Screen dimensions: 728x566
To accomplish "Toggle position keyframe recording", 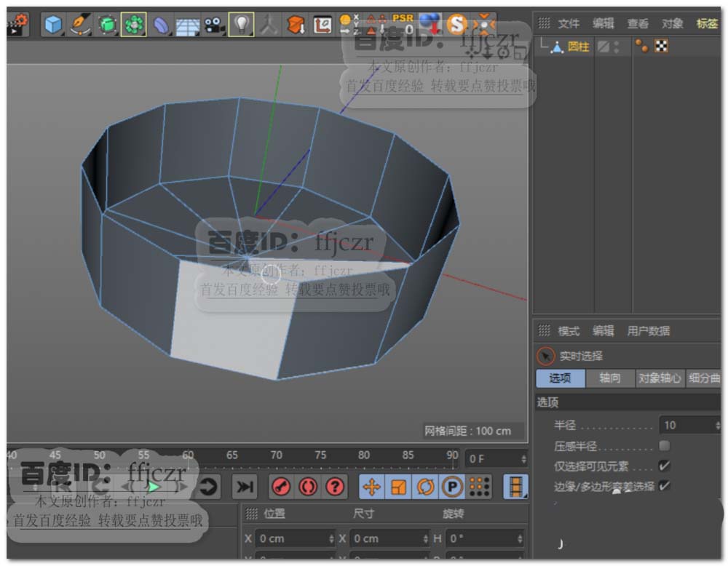I will (372, 487).
